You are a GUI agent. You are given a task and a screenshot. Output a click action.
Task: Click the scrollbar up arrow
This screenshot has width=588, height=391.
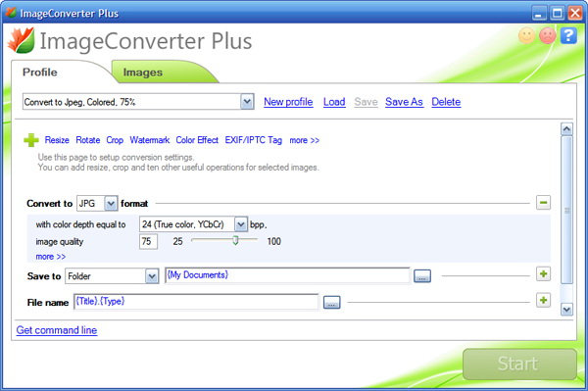point(566,129)
